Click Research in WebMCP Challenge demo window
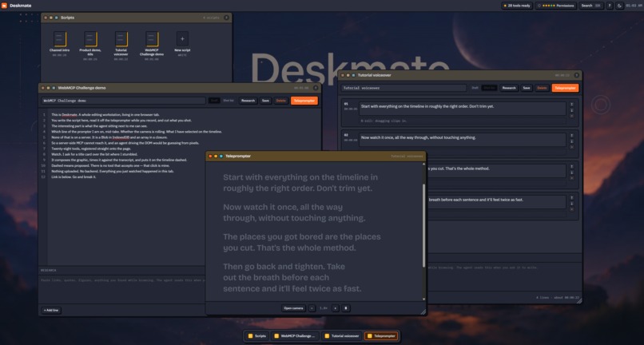Image resolution: width=644 pixels, height=345 pixels. click(x=248, y=101)
